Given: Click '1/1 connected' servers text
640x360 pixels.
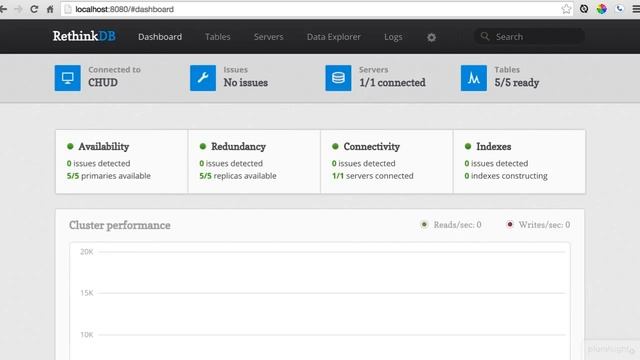Looking at the screenshot, I should pos(392,82).
